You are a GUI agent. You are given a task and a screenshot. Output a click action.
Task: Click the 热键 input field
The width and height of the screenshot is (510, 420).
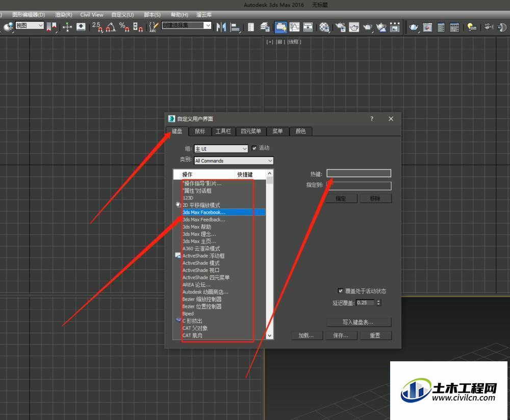pyautogui.click(x=359, y=173)
